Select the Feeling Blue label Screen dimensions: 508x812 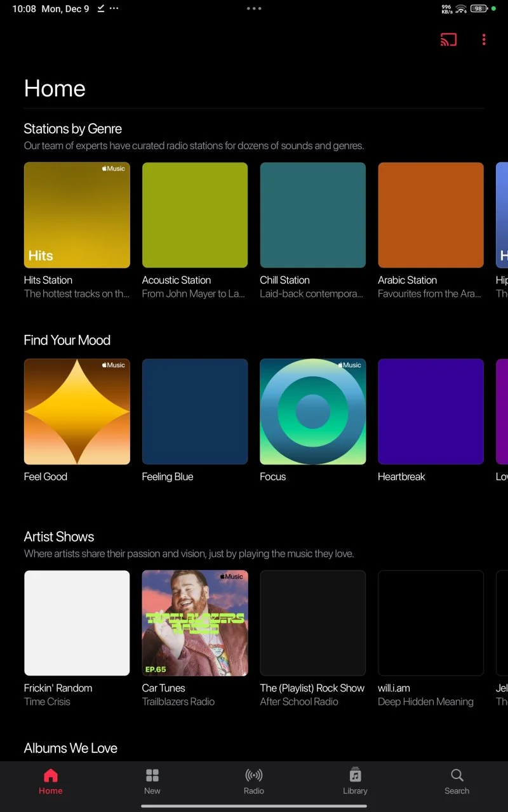[168, 476]
